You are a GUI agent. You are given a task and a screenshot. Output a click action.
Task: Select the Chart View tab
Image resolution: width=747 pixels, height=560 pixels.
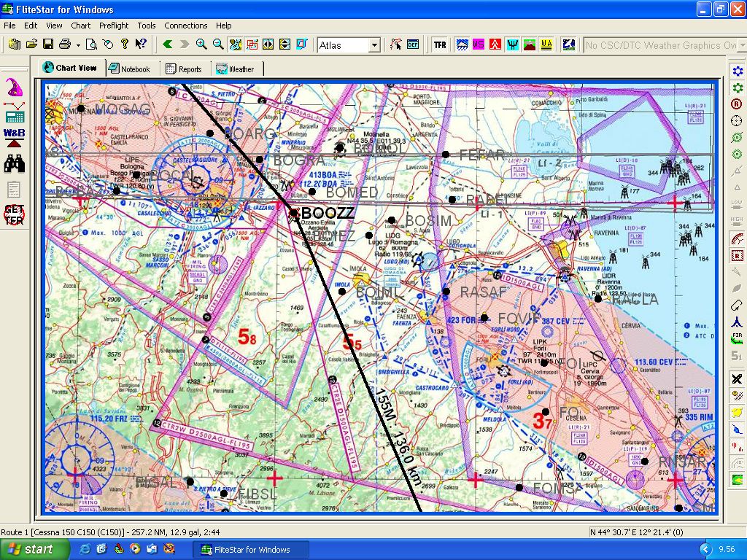tap(69, 68)
